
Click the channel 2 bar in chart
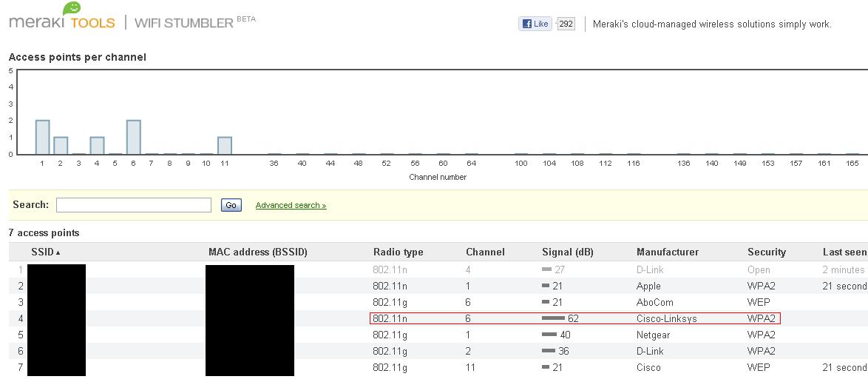[61, 145]
